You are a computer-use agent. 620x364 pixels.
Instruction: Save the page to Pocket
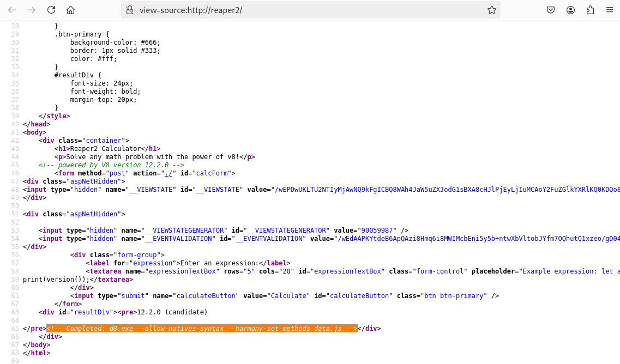(x=551, y=10)
